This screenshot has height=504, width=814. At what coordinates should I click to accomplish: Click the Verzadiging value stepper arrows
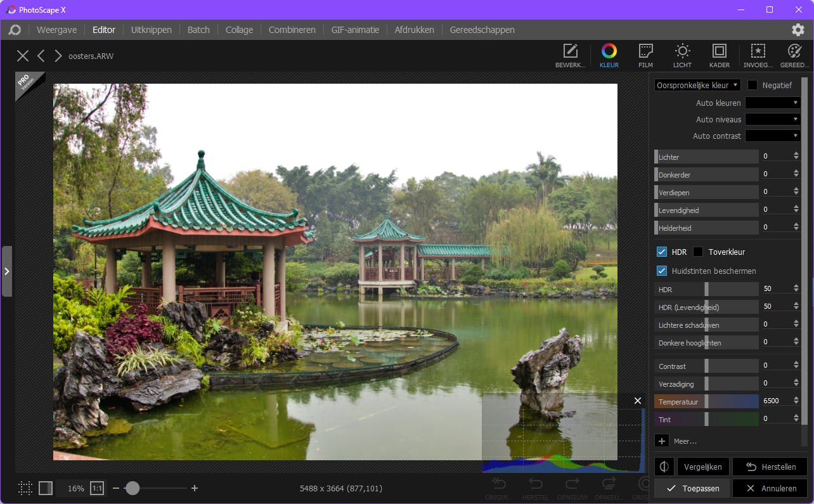click(796, 383)
